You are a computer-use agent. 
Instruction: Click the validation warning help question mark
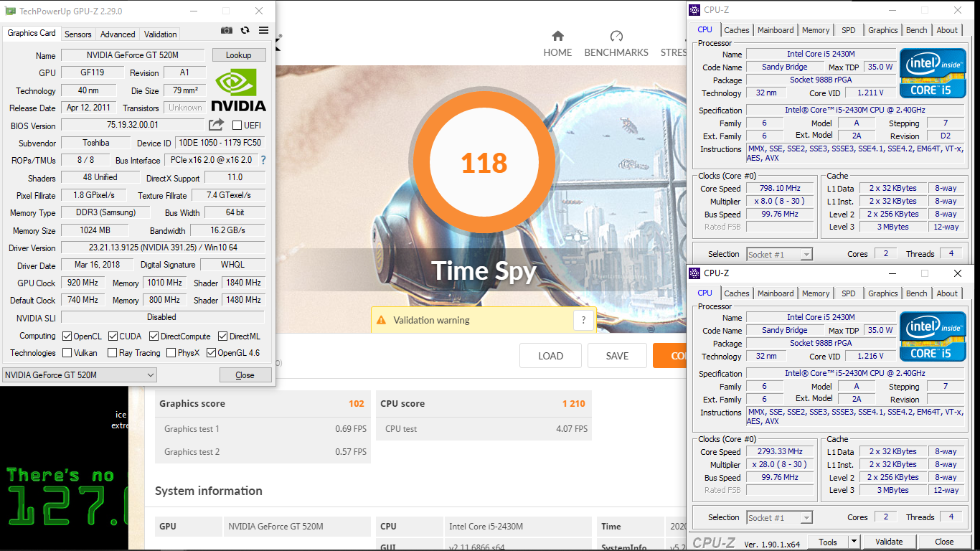click(583, 320)
